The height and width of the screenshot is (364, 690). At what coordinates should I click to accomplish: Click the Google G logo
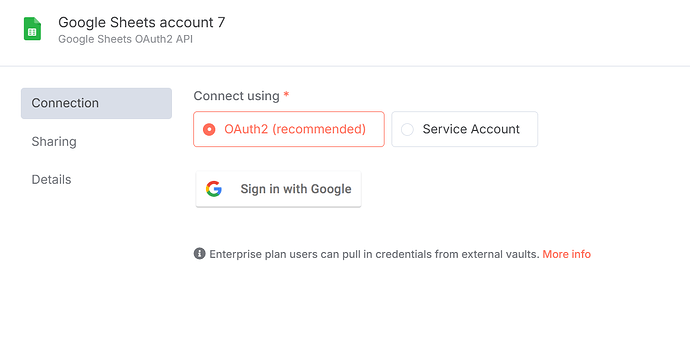pyautogui.click(x=214, y=189)
